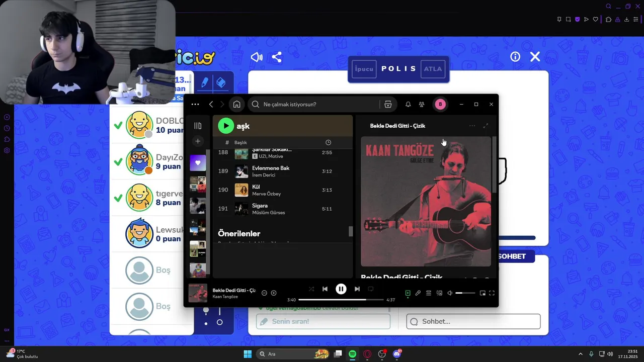Viewport: 644px width, 362px height.
Task: Go back in Spotify navigation
Action: 211,104
